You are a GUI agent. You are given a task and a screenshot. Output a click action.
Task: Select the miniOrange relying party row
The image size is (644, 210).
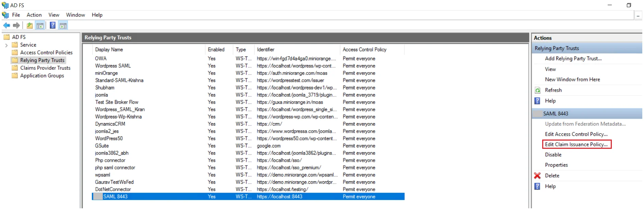[x=107, y=73]
